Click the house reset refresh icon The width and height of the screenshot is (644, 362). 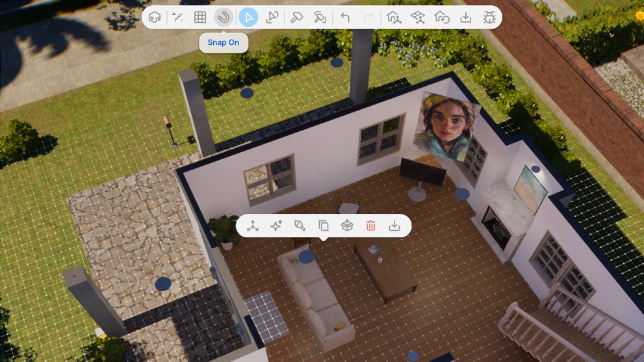(441, 18)
